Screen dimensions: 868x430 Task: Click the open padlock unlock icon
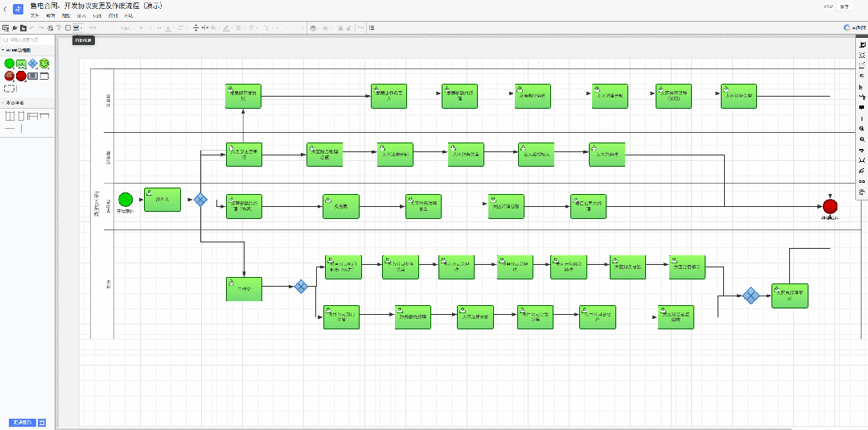click(x=349, y=27)
